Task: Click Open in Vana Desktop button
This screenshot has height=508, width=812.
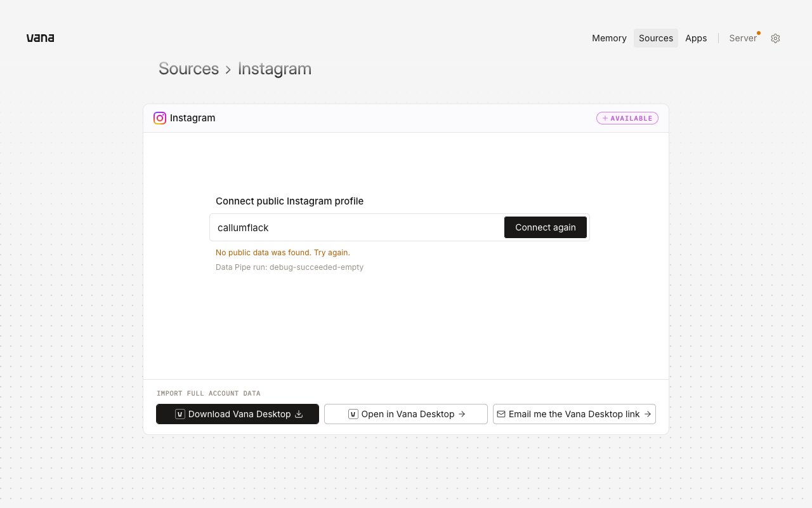Action: coord(406,414)
